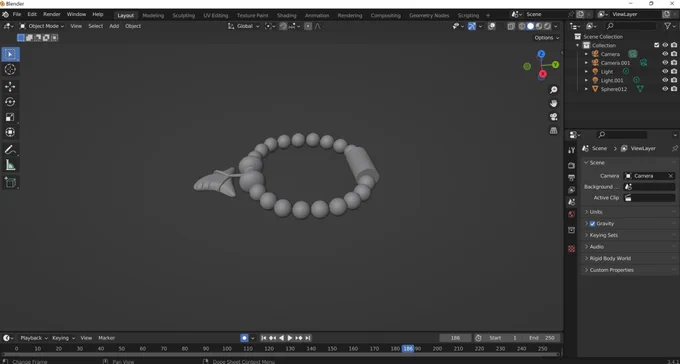Toggle Collection exclude checkbox in outliner
Screen dimensions: 680x364
point(657,45)
